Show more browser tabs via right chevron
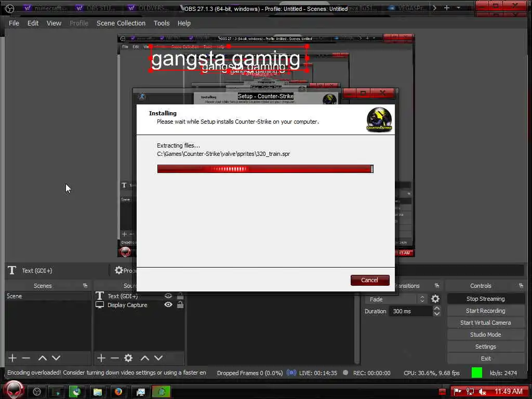The height and width of the screenshot is (399, 532). [x=435, y=7]
